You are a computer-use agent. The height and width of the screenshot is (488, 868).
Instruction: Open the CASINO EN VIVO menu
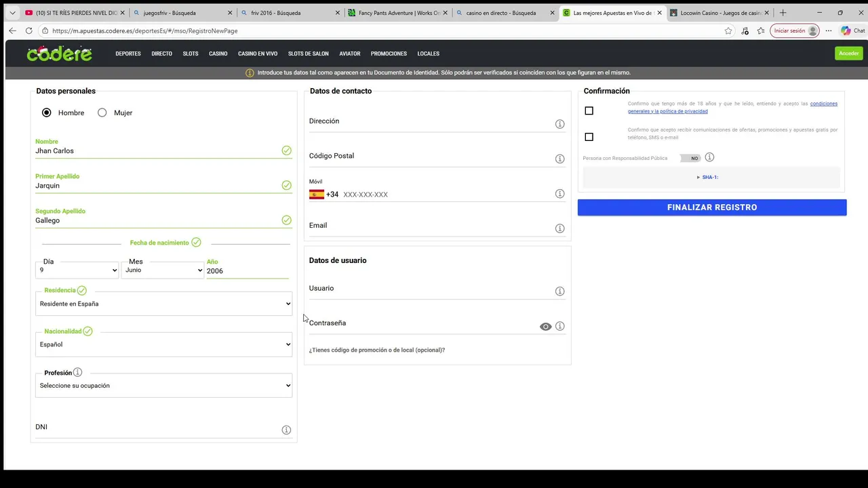[258, 54]
